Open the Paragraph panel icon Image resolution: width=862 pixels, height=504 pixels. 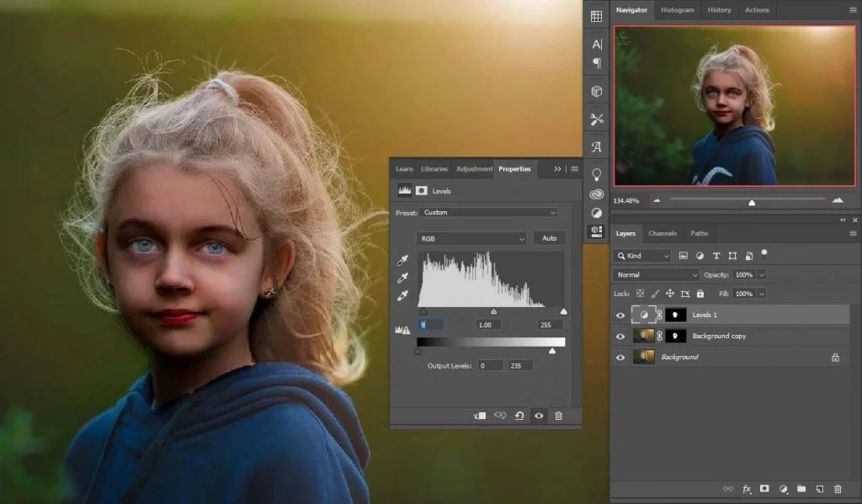click(x=597, y=63)
